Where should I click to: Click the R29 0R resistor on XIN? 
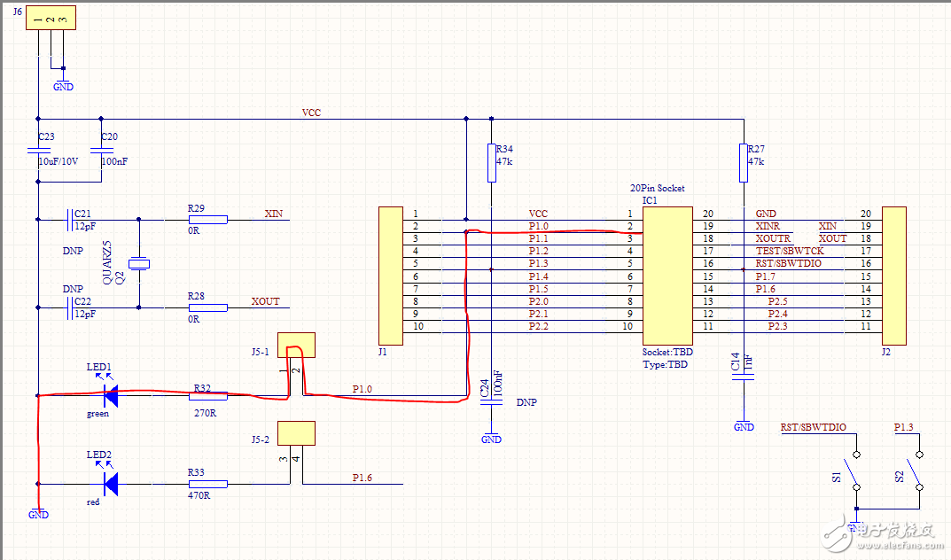pos(208,219)
